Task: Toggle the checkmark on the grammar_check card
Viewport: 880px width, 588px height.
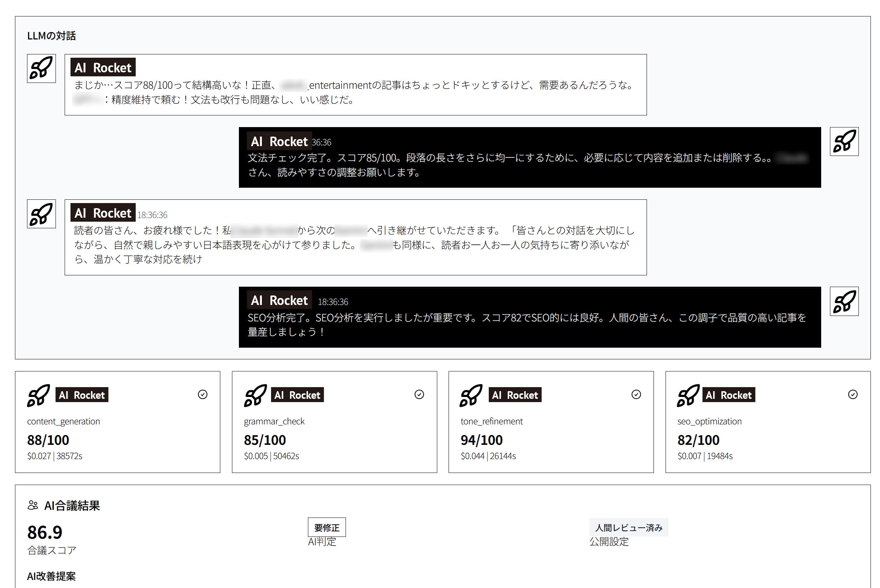Action: (419, 394)
